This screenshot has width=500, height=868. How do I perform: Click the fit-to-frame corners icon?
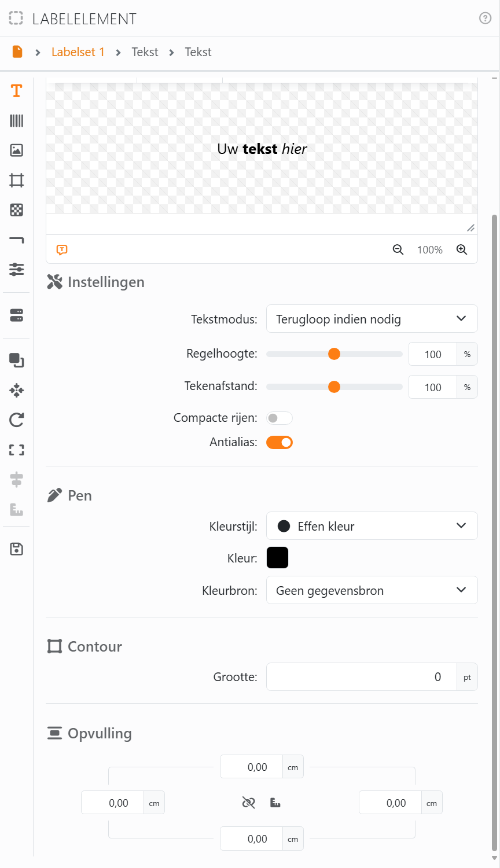click(17, 450)
